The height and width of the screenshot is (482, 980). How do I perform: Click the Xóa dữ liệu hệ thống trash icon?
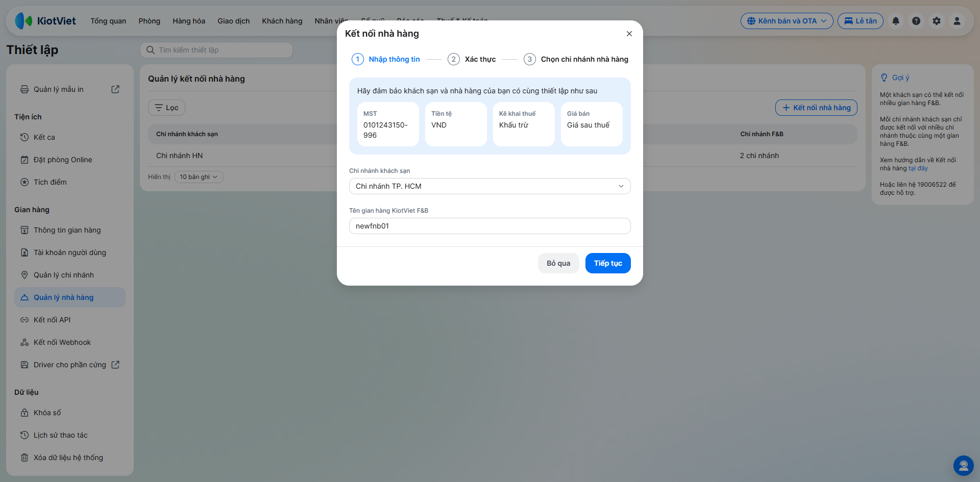click(x=24, y=458)
